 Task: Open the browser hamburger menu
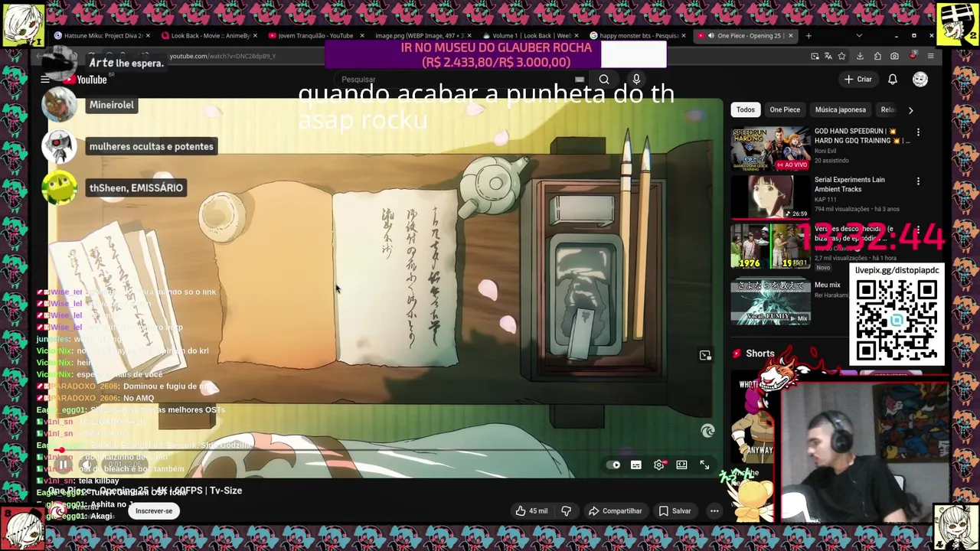point(930,56)
